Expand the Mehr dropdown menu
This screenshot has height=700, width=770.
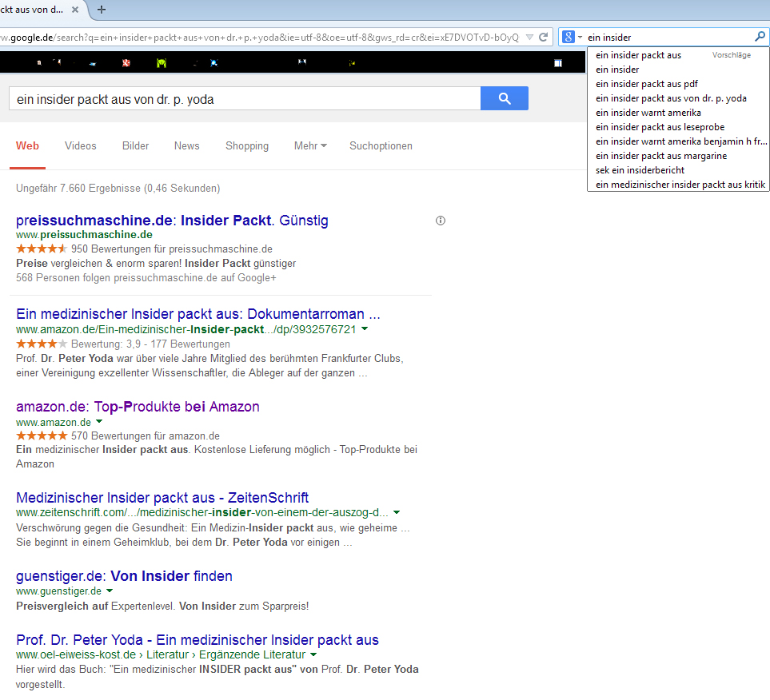tap(310, 145)
